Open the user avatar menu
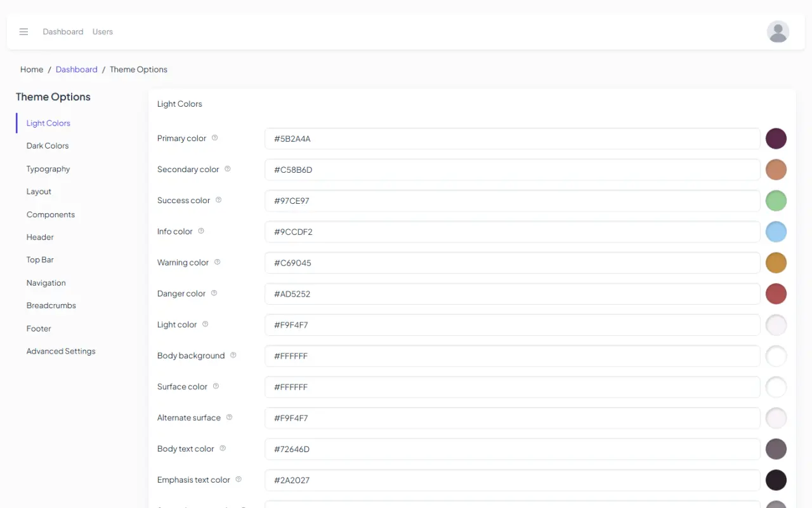The width and height of the screenshot is (812, 508). coord(778,32)
